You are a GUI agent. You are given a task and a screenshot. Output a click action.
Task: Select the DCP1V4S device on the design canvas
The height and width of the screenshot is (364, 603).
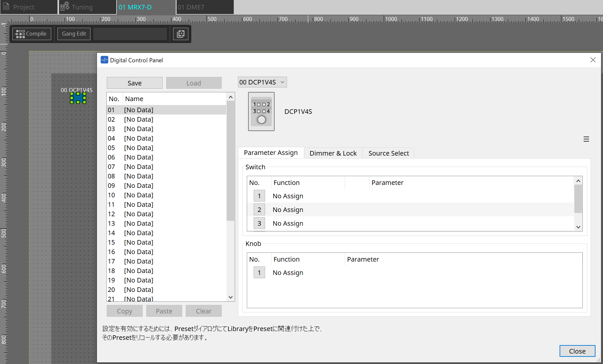point(78,98)
